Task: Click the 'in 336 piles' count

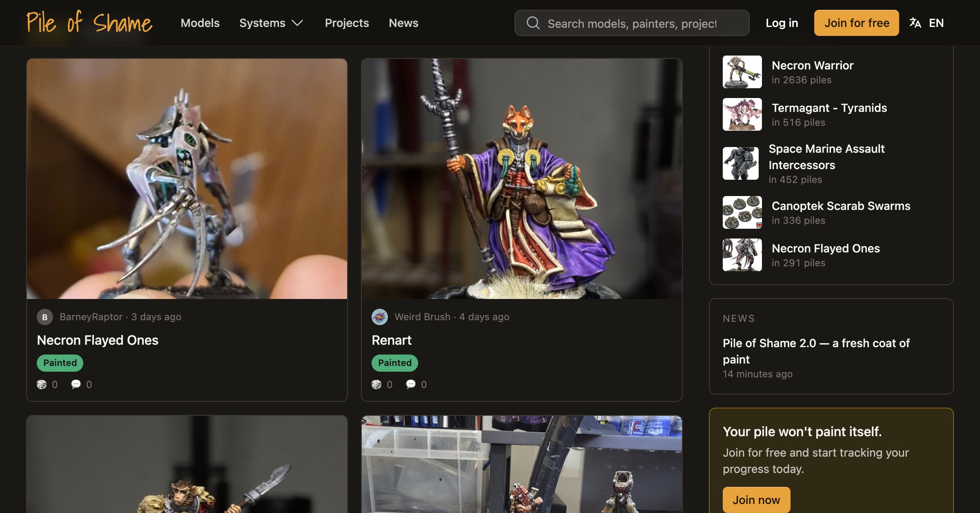Action: click(798, 221)
